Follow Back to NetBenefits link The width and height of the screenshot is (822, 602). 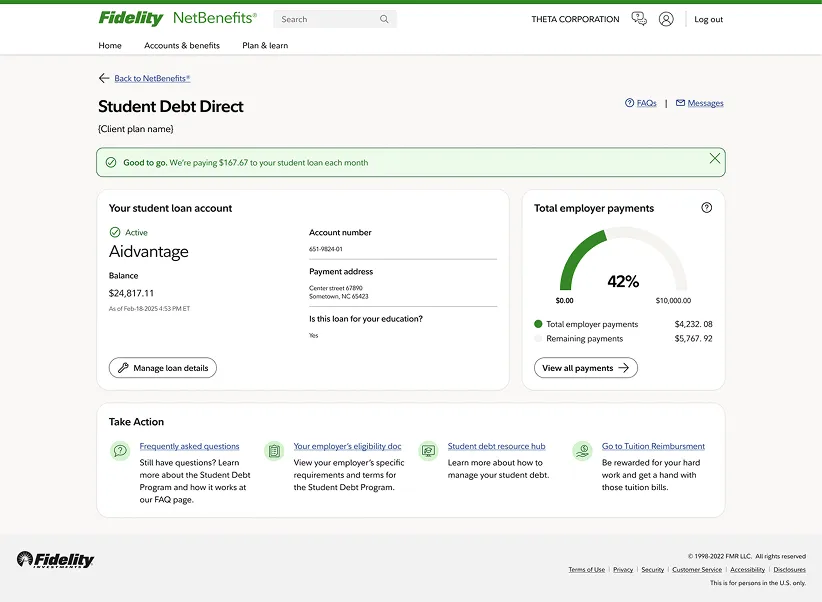[152, 78]
